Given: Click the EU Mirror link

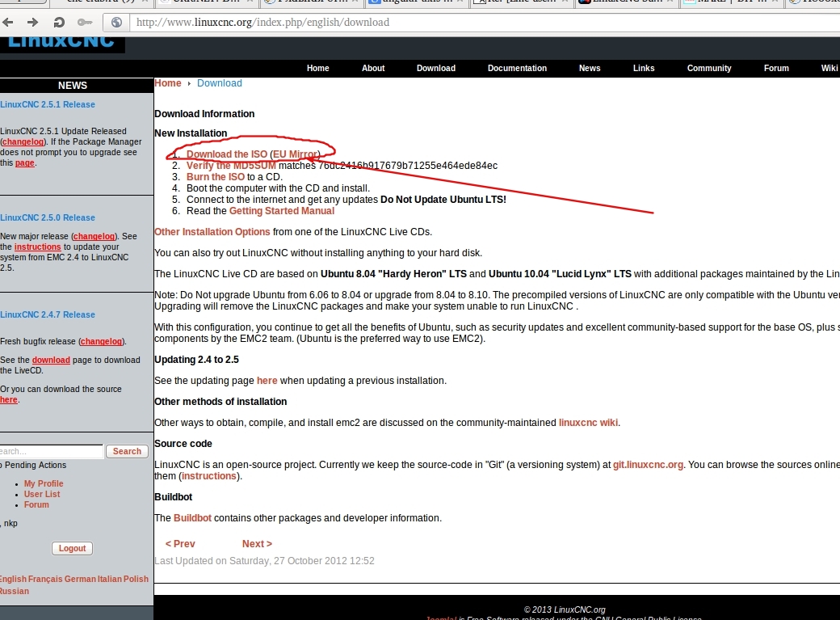Looking at the screenshot, I should tap(295, 154).
